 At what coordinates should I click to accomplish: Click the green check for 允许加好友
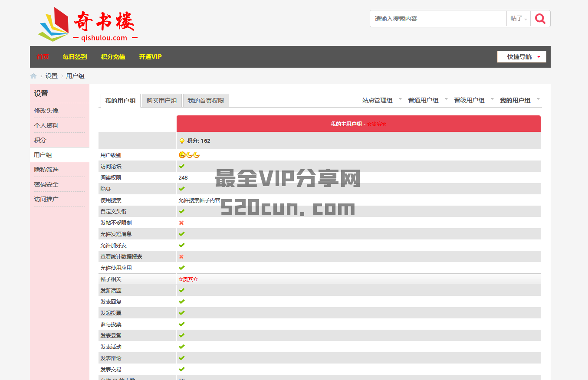182,245
